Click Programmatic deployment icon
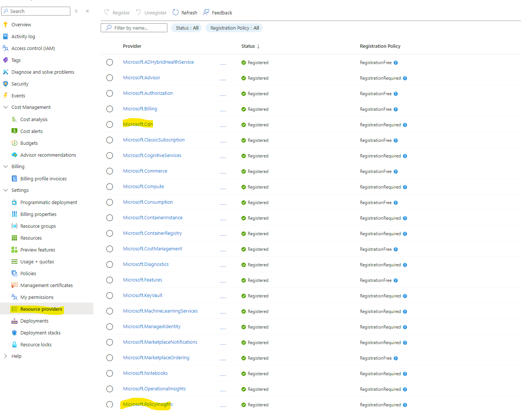Screen dimensions: 521x420 point(14,202)
